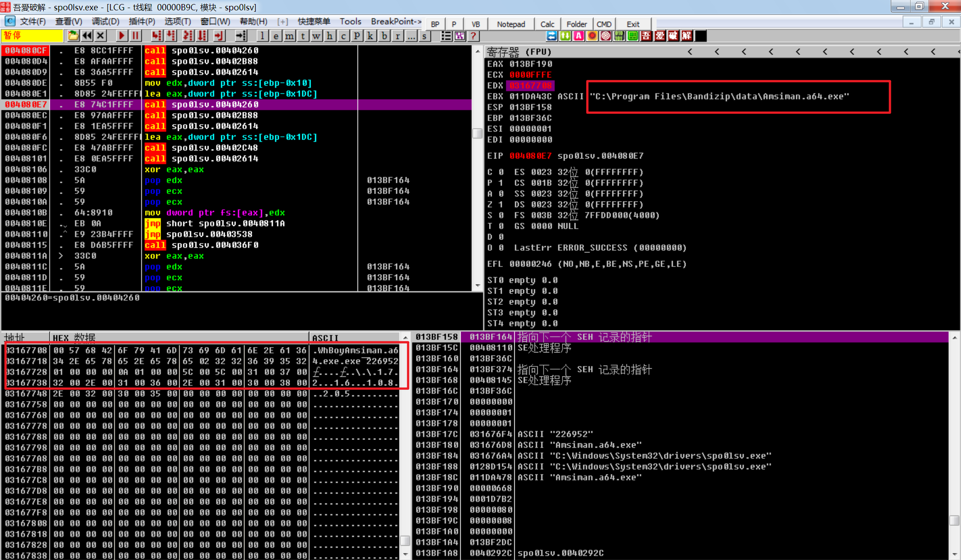Toggle the P flag value in registers
The width and height of the screenshot is (961, 560).
pyautogui.click(x=501, y=183)
